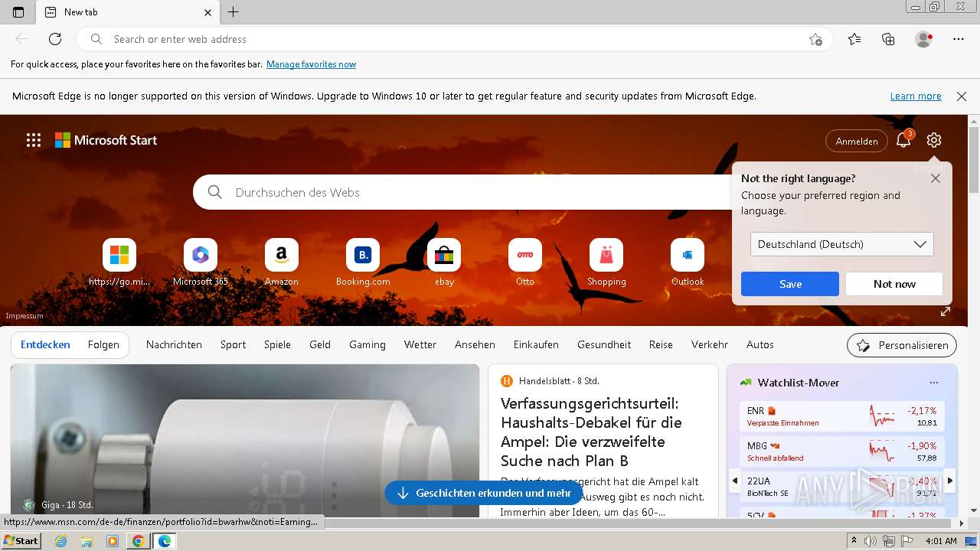Save the preferred language
The width and height of the screenshot is (980, 551).
point(790,284)
